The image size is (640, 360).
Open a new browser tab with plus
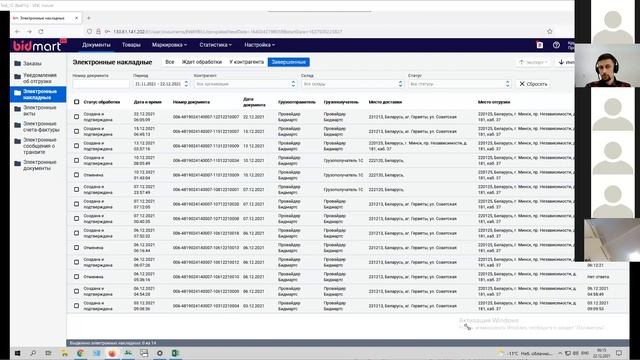pyautogui.click(x=89, y=18)
